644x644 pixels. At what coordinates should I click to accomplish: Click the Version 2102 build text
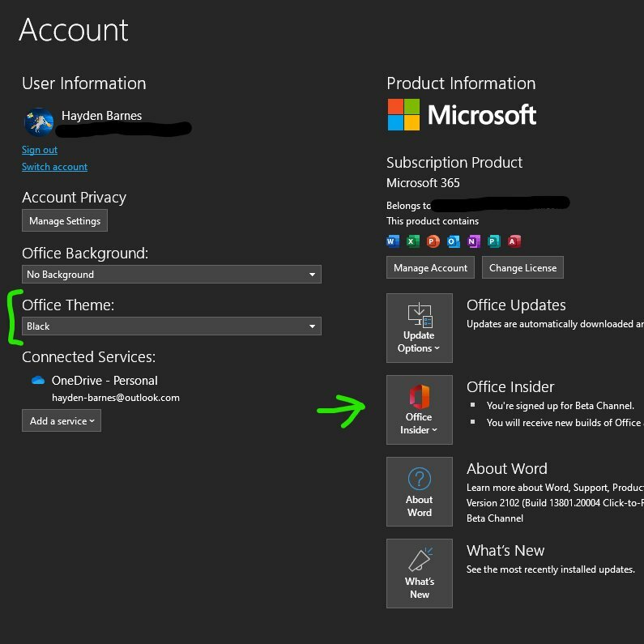click(555, 503)
